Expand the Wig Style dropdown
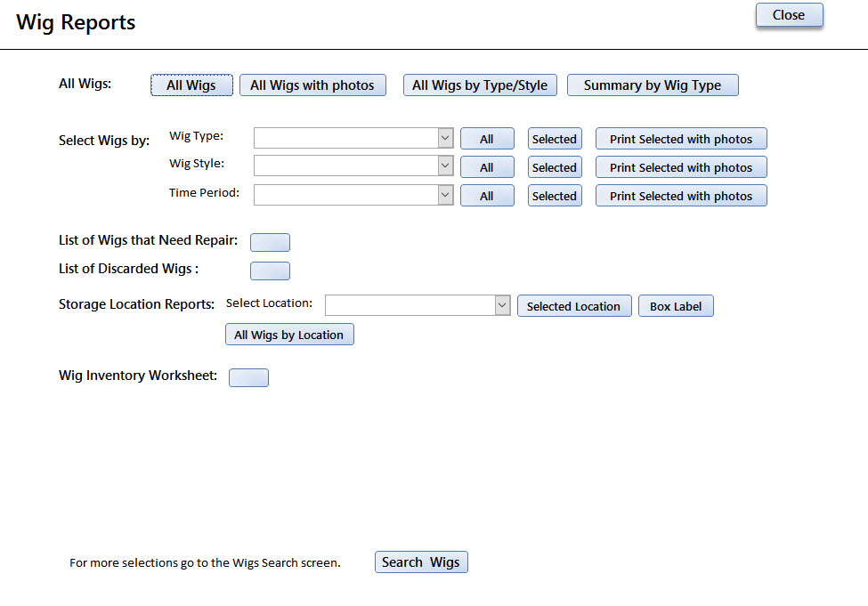 (446, 166)
